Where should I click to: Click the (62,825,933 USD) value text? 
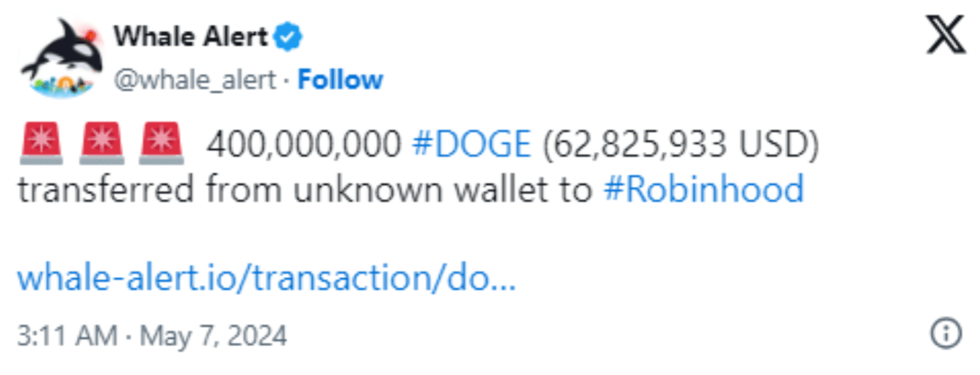point(680,145)
